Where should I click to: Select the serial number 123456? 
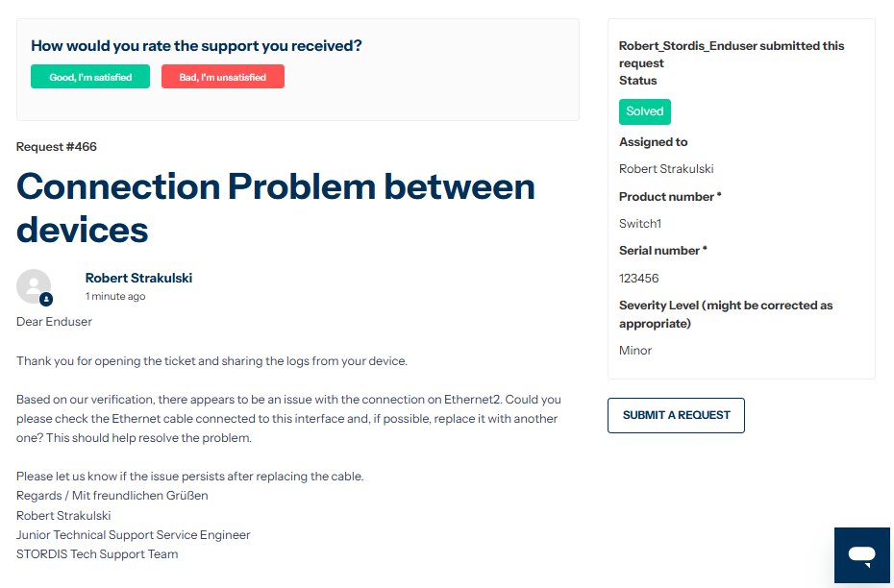tap(638, 279)
